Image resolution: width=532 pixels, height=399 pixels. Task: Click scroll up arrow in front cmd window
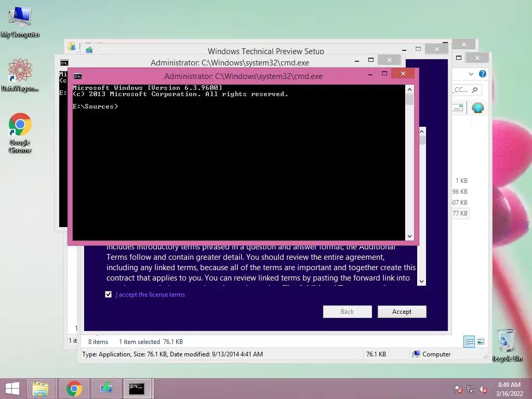tap(409, 89)
